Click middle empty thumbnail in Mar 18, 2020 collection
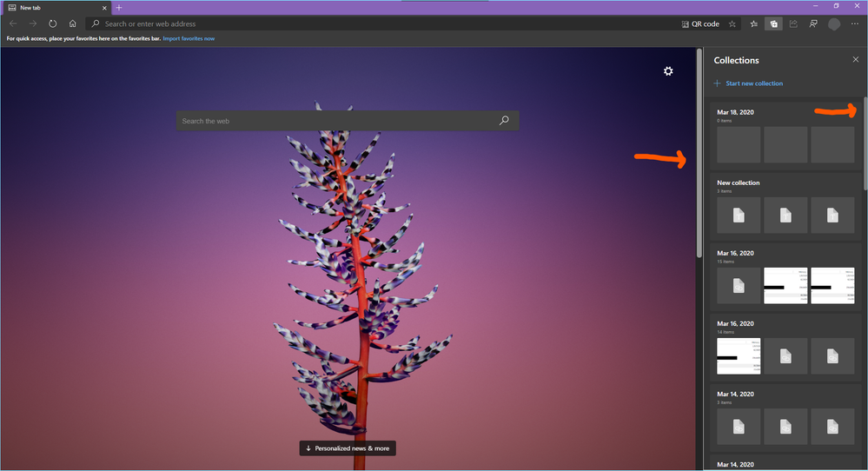The height and width of the screenshot is (471, 868). pyautogui.click(x=785, y=144)
